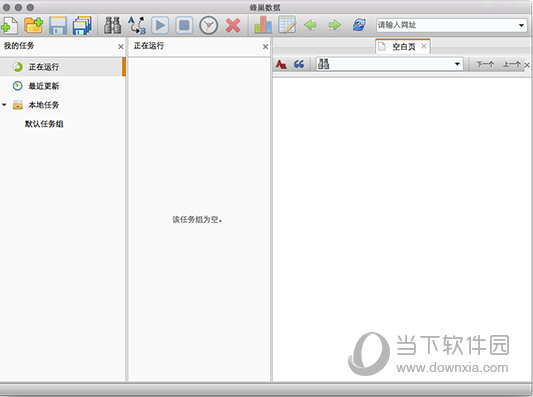Delete with the red X icon

[x=233, y=25]
